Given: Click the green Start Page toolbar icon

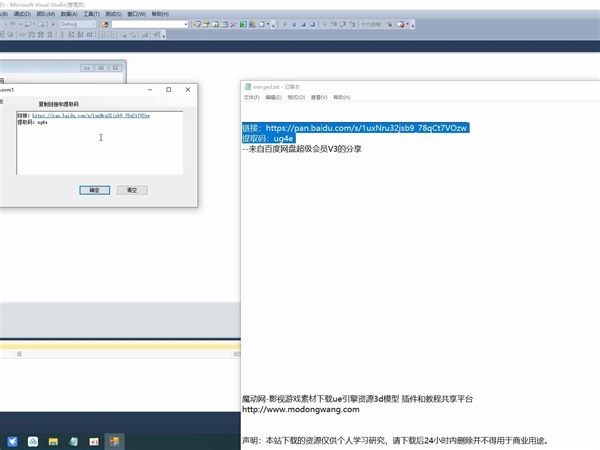Looking at the screenshot, I should pos(243,24).
